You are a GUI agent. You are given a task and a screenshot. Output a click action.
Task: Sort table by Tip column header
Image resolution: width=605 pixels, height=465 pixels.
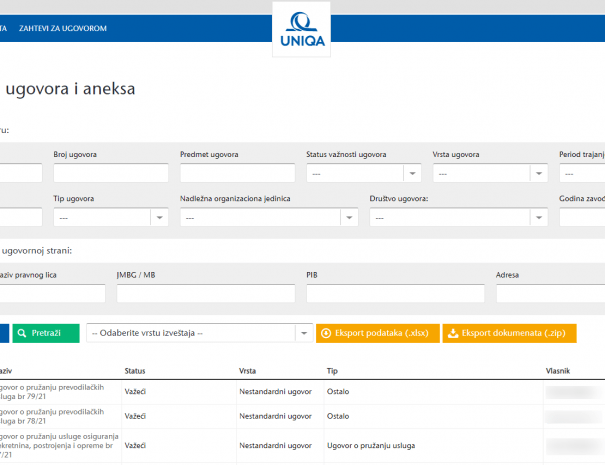click(332, 370)
